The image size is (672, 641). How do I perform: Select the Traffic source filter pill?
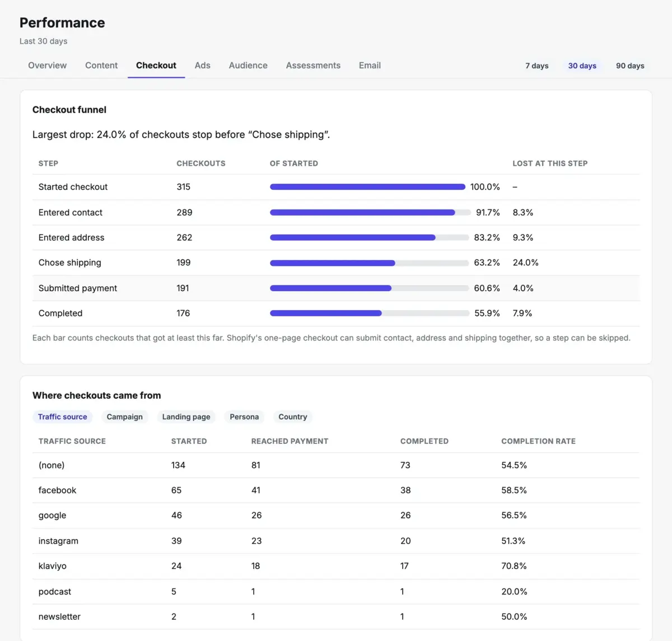click(x=63, y=417)
